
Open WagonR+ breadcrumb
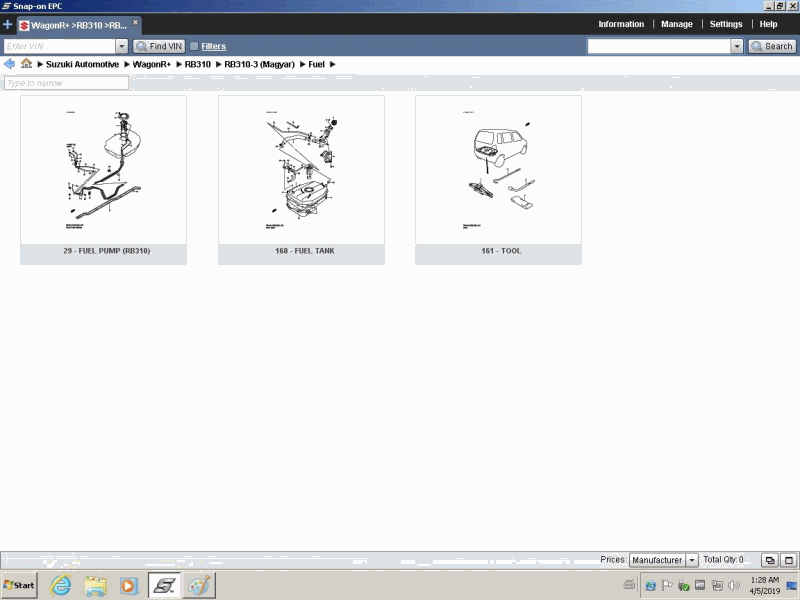pyautogui.click(x=152, y=64)
